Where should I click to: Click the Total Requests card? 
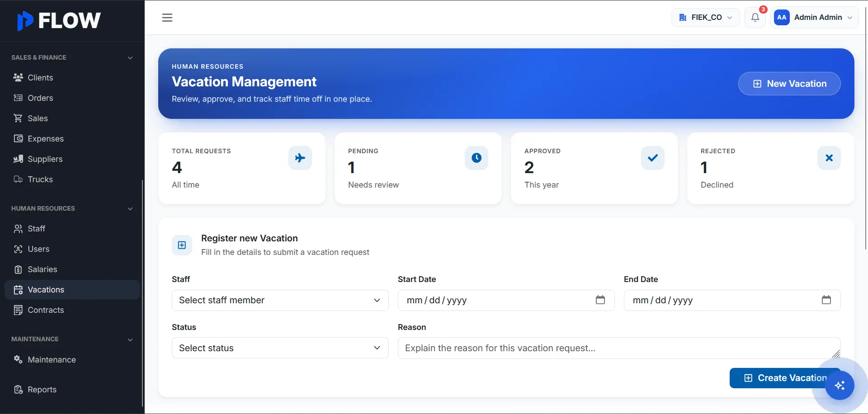(242, 168)
